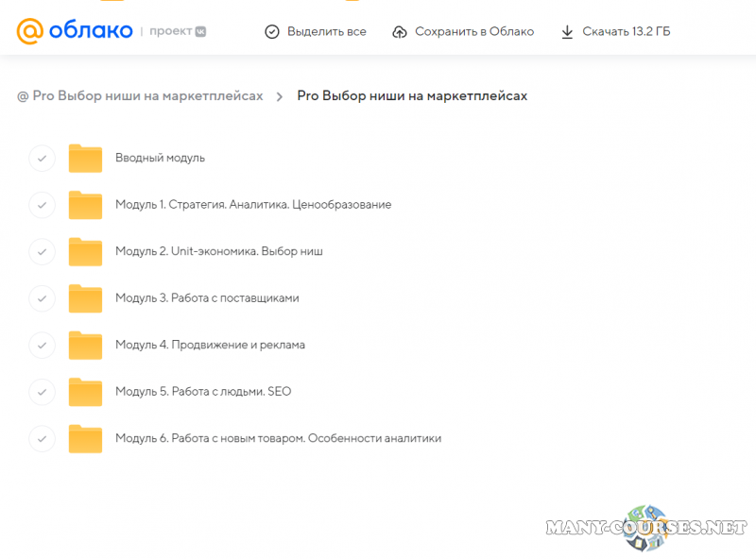Toggle the checkbox for Модуль 1
This screenshot has width=756, height=559.
42,205
